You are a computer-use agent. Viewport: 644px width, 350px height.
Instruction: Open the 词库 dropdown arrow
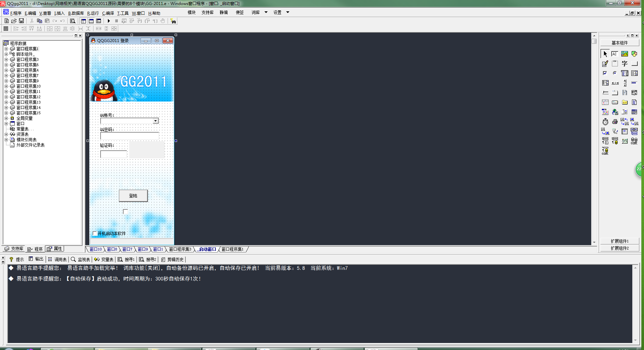click(x=266, y=12)
